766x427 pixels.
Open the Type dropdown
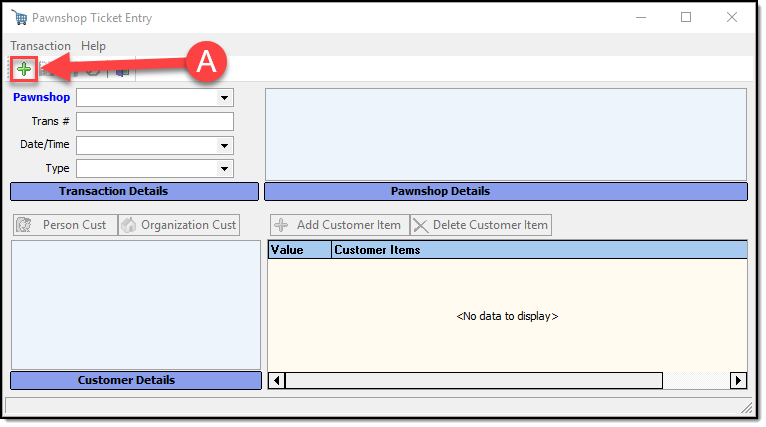tap(225, 168)
